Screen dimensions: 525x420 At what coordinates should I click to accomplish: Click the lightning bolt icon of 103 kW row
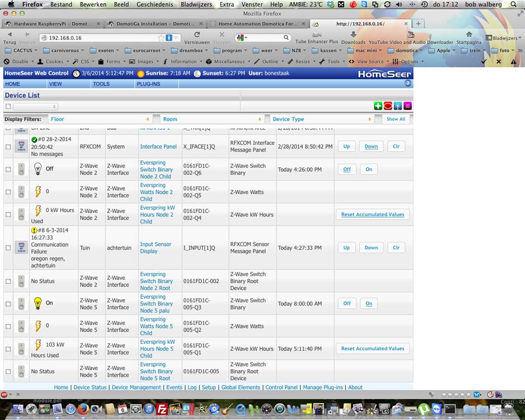38,344
